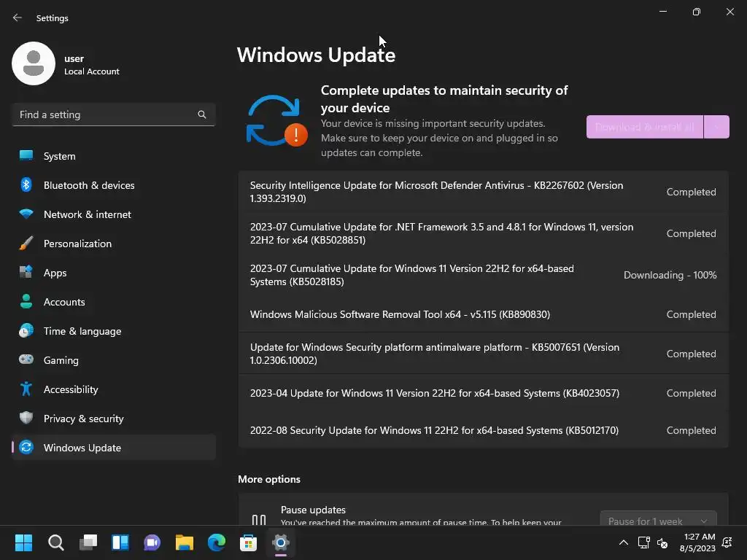Open the Windows Start menu

coord(24,542)
